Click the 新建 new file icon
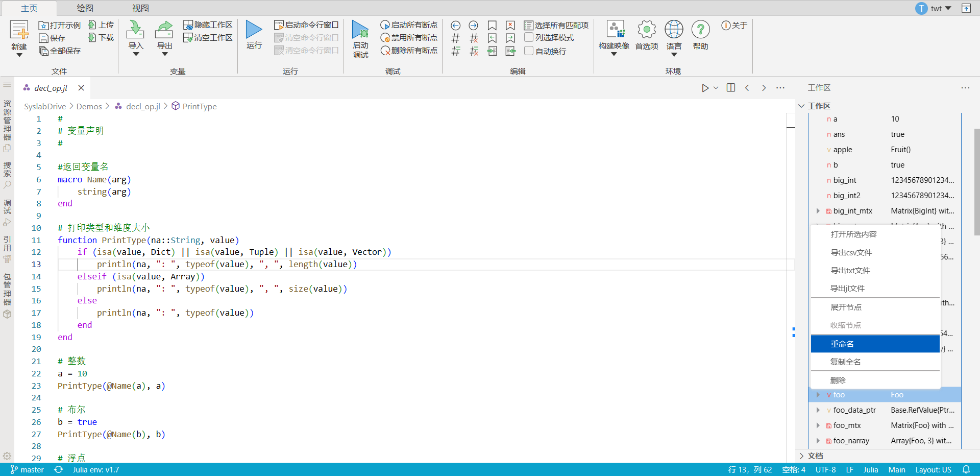This screenshot has height=476, width=980. click(x=19, y=30)
